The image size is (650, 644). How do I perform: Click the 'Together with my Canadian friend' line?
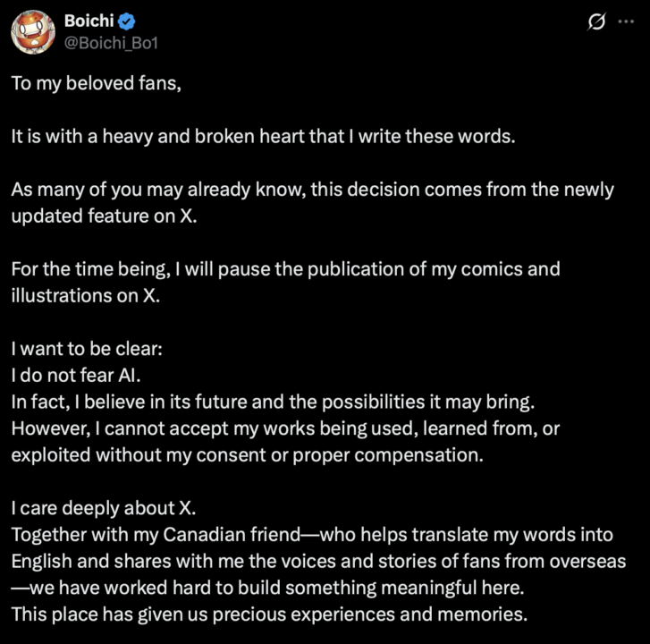pyautogui.click(x=313, y=534)
